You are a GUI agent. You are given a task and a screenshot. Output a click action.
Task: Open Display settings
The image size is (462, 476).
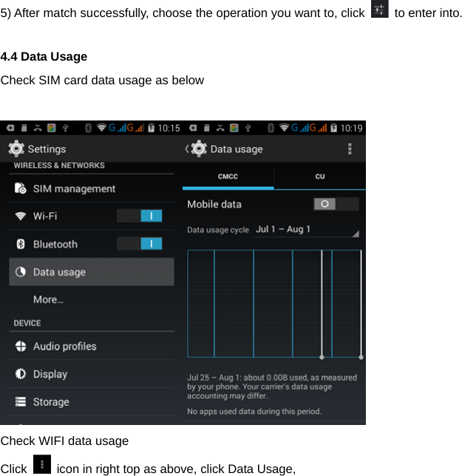coord(92,374)
